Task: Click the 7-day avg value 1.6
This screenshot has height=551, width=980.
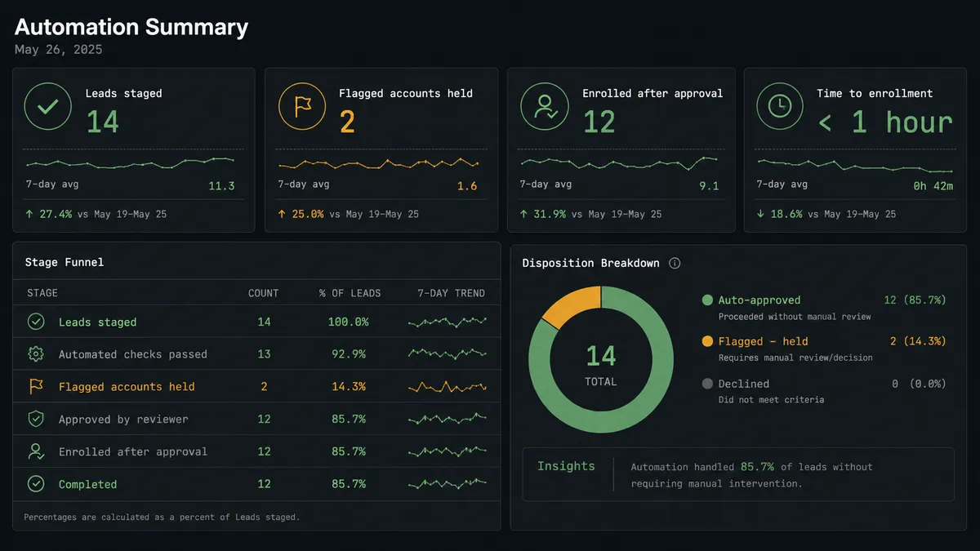Action: click(467, 186)
